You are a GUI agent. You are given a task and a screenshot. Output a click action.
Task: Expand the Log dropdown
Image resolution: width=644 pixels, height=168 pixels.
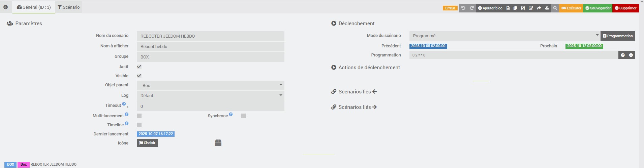click(x=210, y=96)
